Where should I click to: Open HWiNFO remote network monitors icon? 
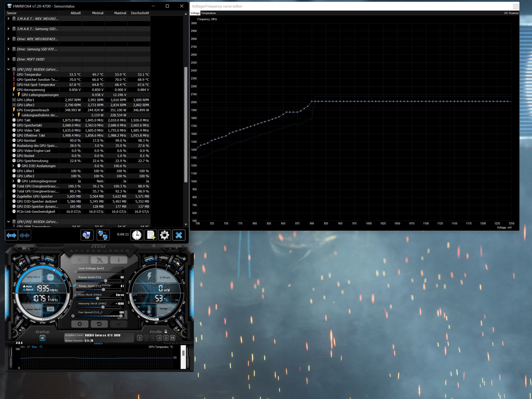103,235
